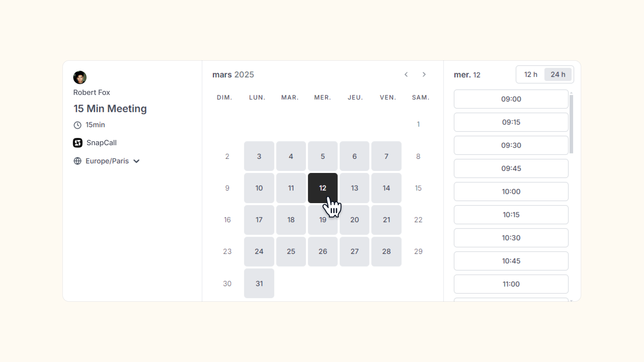Switch time format to 12 h
This screenshot has width=644, height=362.
(x=530, y=74)
